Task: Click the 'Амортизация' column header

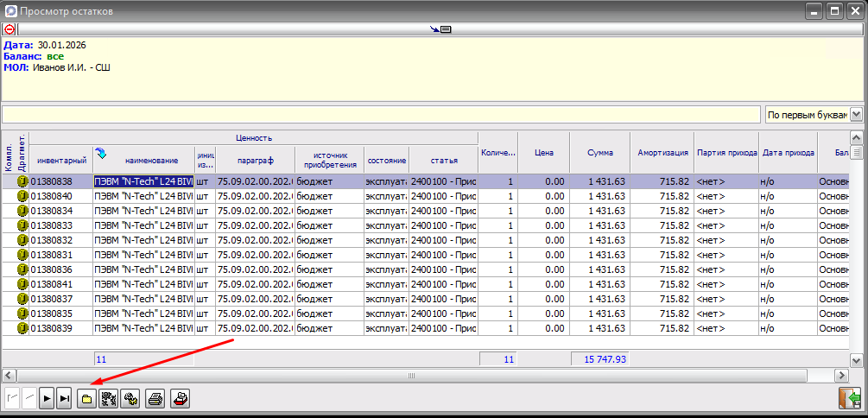Action: pos(662,153)
